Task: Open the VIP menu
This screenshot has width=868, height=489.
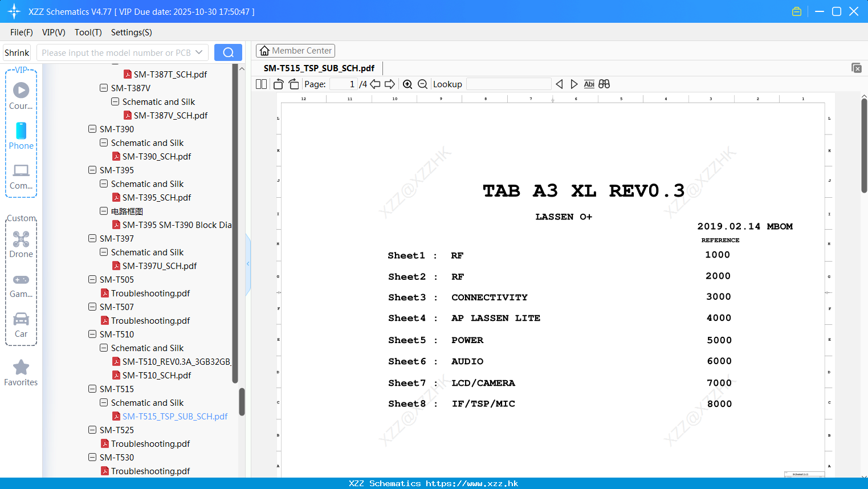Action: coord(54,32)
